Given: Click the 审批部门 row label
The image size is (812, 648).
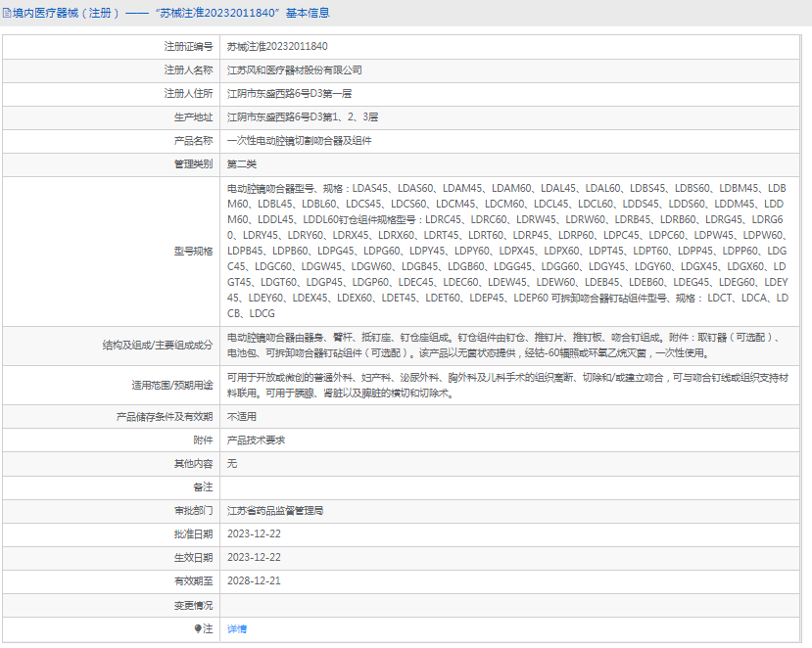Looking at the screenshot, I should 193,511.
